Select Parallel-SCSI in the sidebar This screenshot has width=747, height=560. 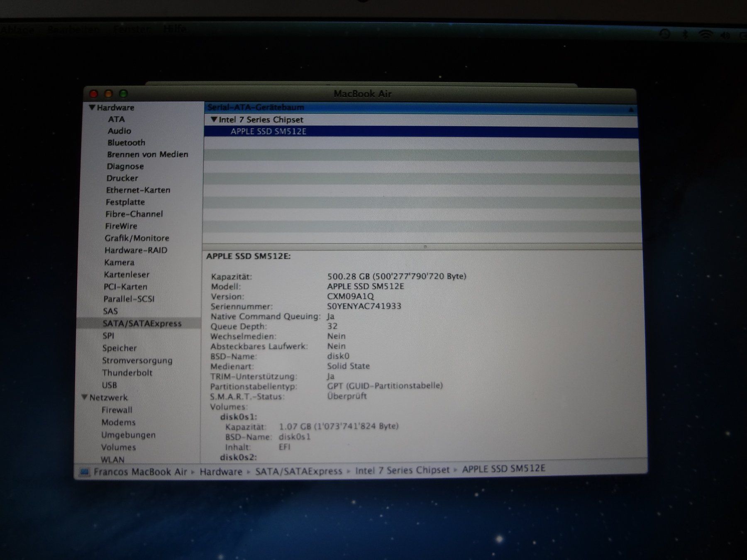pos(129,299)
